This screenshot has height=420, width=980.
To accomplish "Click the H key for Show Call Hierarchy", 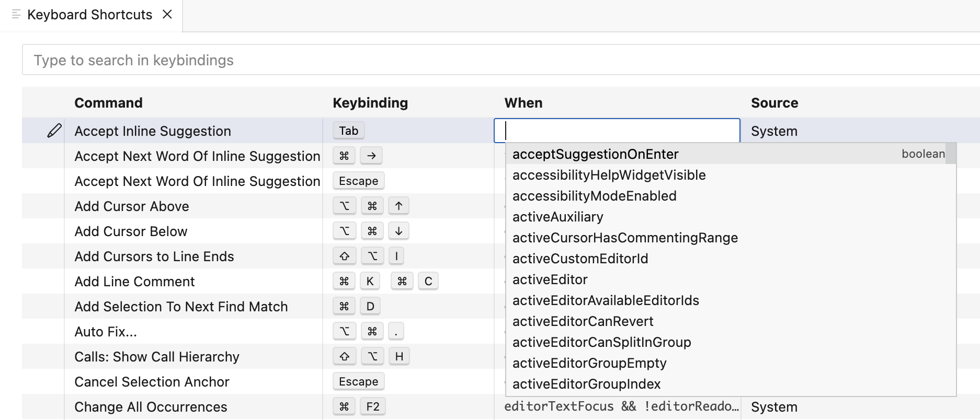I will point(399,356).
